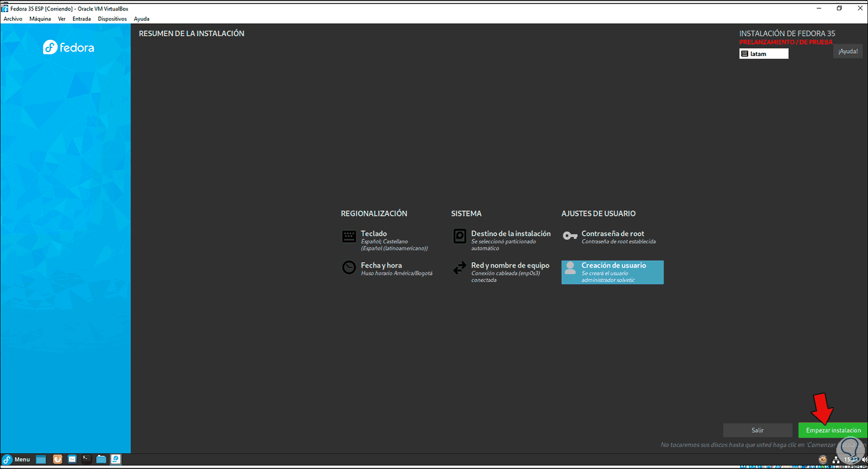The width and height of the screenshot is (868, 469).
Task: Select the Fedora installer taskbar icon
Action: pos(116,459)
